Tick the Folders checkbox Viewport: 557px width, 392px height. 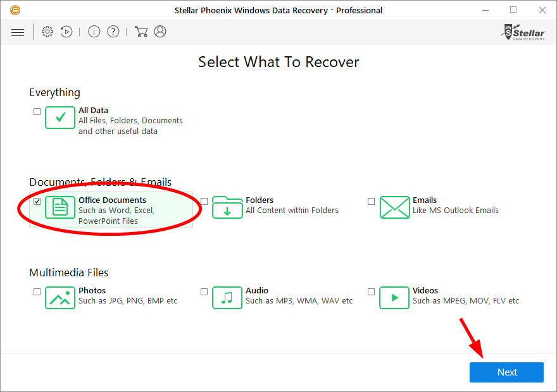(x=204, y=201)
